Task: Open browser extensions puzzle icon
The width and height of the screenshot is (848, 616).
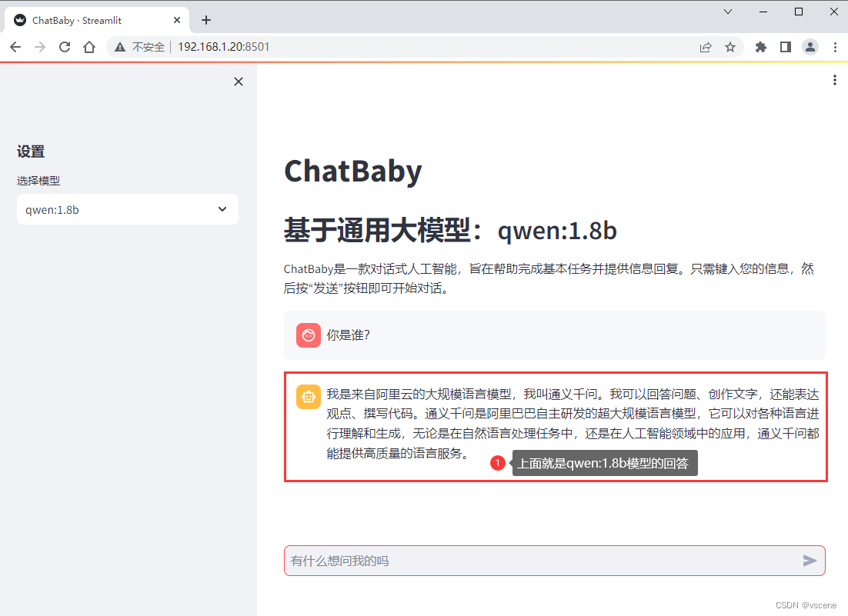Action: pos(761,47)
